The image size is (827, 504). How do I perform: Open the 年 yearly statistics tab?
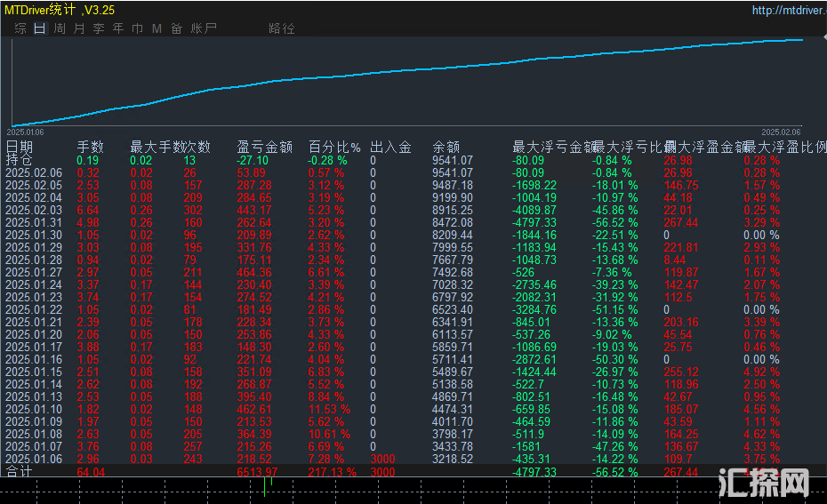(117, 28)
